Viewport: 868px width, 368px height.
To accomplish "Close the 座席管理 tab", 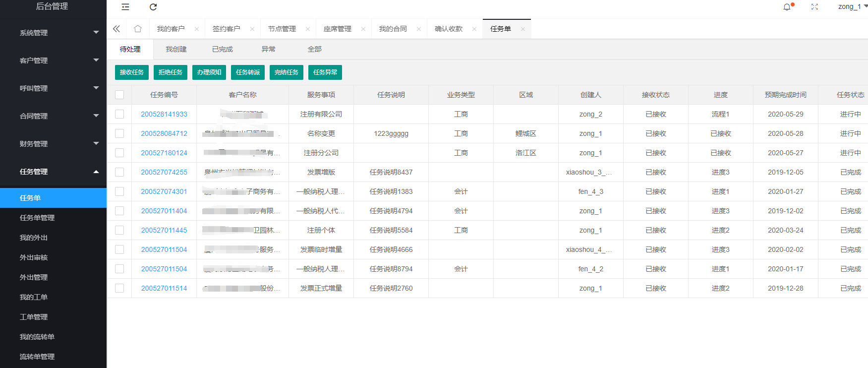I will pyautogui.click(x=363, y=29).
